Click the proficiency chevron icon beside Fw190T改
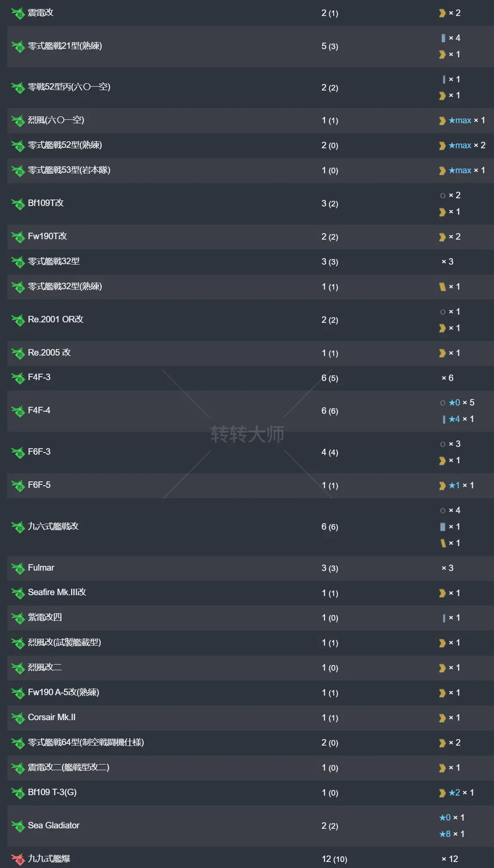This screenshot has height=868, width=494. pyautogui.click(x=442, y=237)
